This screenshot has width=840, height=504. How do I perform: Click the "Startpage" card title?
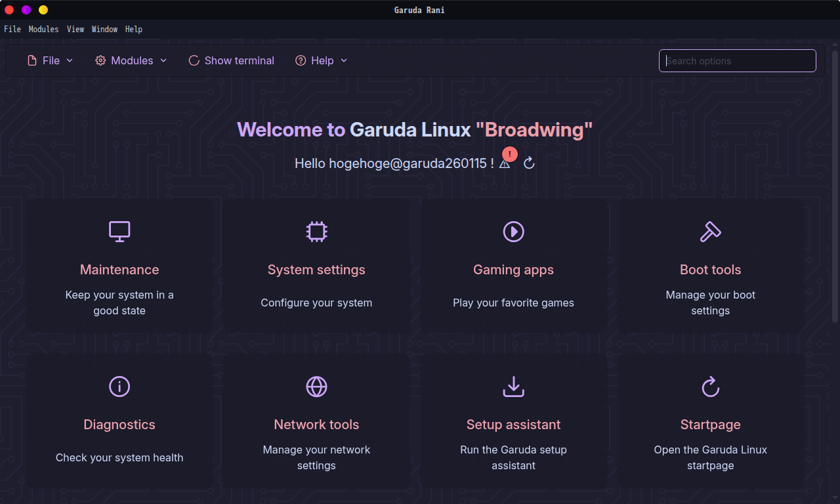[x=711, y=425]
